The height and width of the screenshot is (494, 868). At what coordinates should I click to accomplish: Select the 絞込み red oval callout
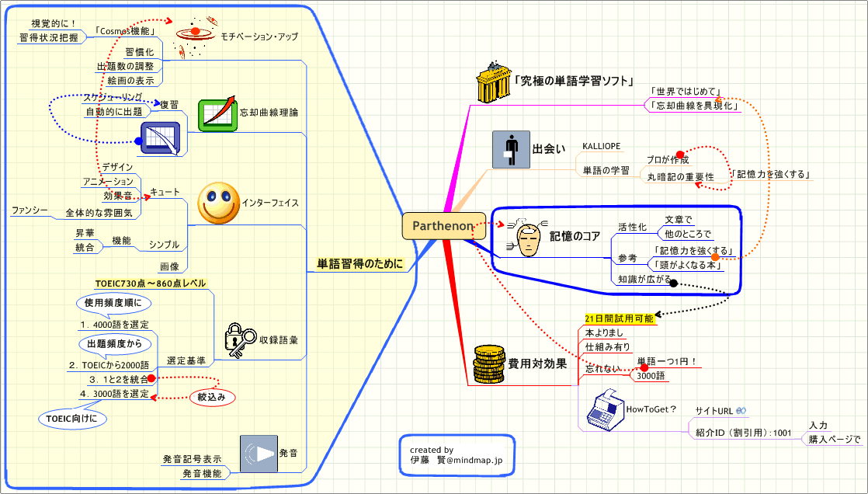coord(212,396)
